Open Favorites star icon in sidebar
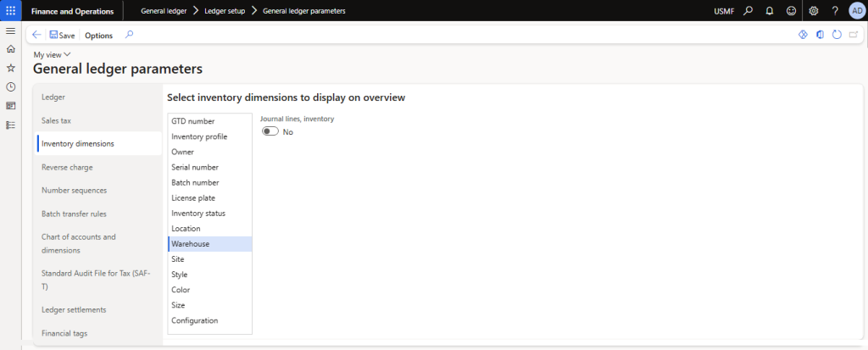Viewport: 868px width, 350px height. click(10, 68)
